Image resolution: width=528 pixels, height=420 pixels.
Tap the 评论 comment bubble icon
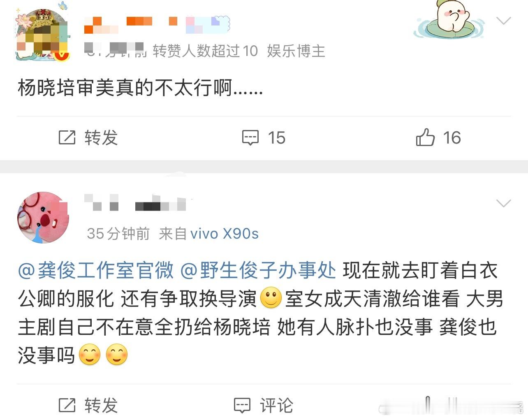pos(242,406)
